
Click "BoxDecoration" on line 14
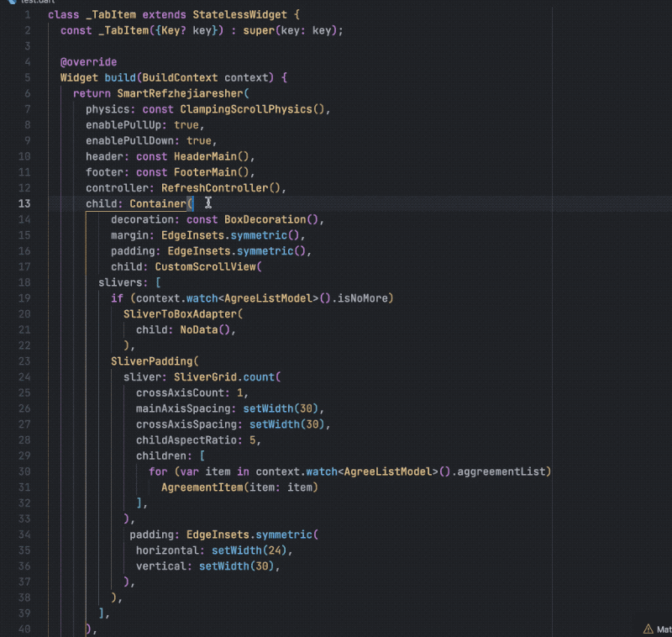pos(265,219)
